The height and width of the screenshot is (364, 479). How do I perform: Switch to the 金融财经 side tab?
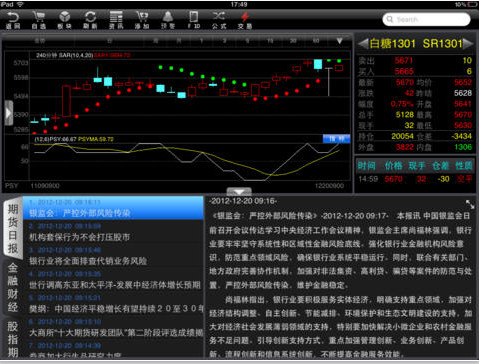coord(13,287)
